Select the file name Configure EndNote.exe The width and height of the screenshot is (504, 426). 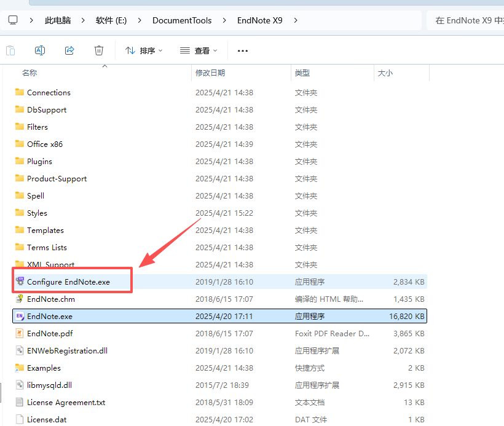[68, 282]
